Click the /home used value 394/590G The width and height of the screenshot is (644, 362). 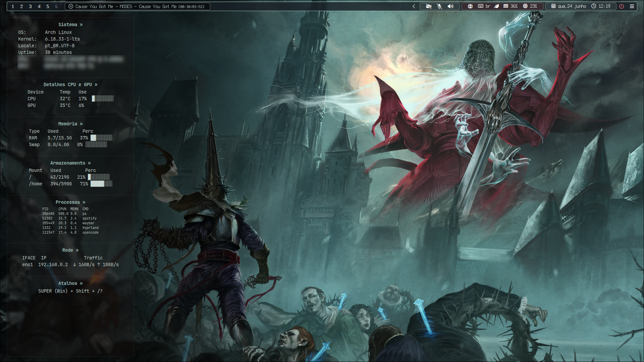tap(61, 184)
